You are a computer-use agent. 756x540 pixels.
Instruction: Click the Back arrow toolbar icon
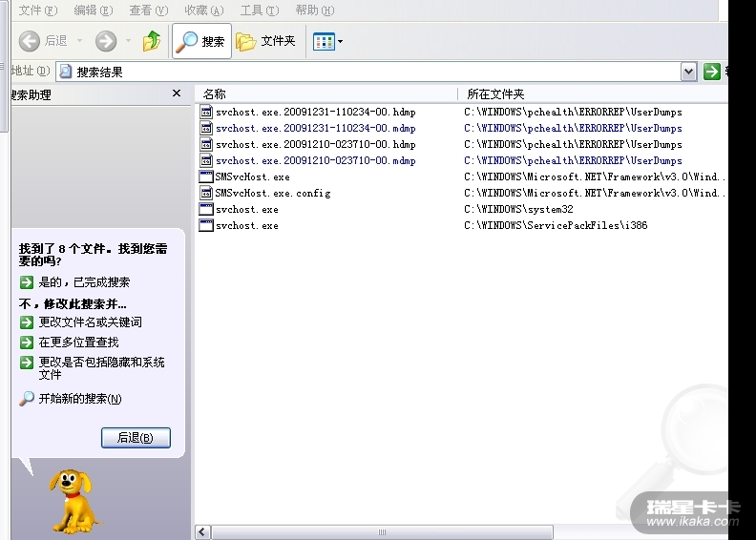click(x=30, y=41)
